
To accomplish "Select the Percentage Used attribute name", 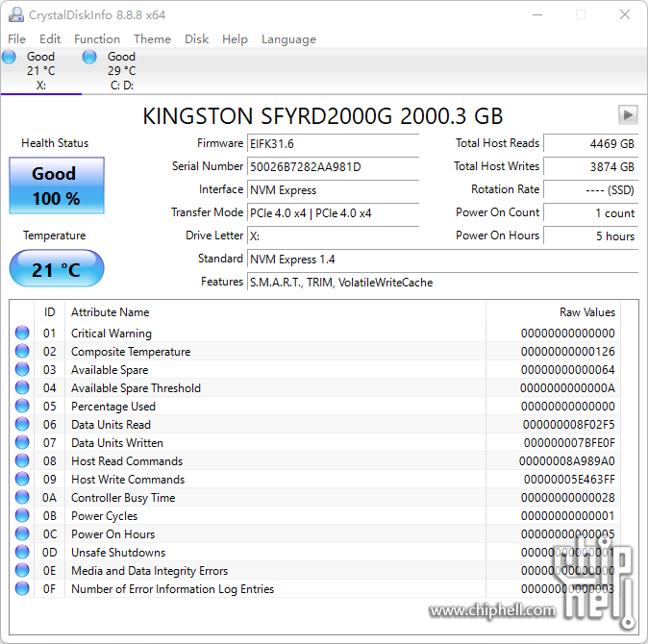I will click(113, 407).
